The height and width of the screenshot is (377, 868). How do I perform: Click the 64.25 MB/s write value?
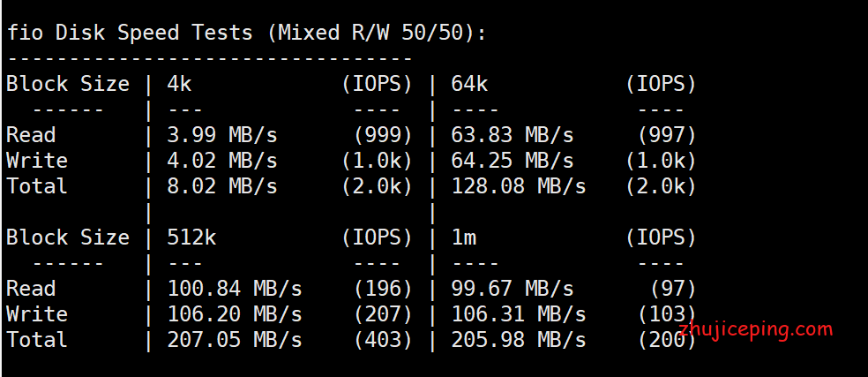pyautogui.click(x=513, y=162)
